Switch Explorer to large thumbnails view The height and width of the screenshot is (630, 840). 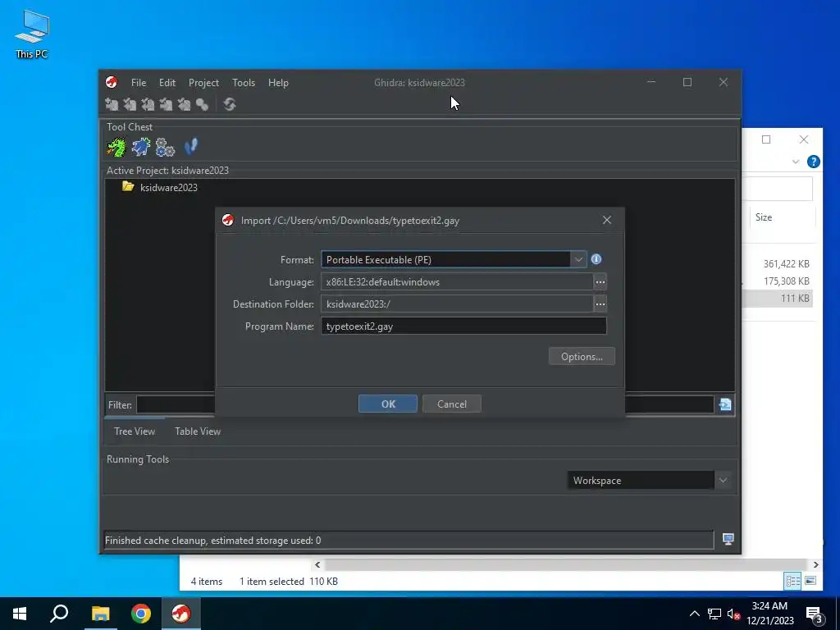coord(810,581)
